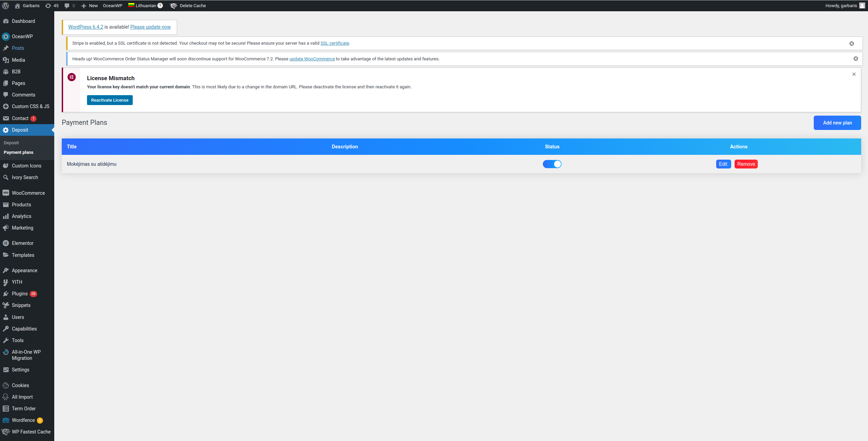Open Snippets in the sidebar
Screen dimensions: 868x441
point(27,305)
